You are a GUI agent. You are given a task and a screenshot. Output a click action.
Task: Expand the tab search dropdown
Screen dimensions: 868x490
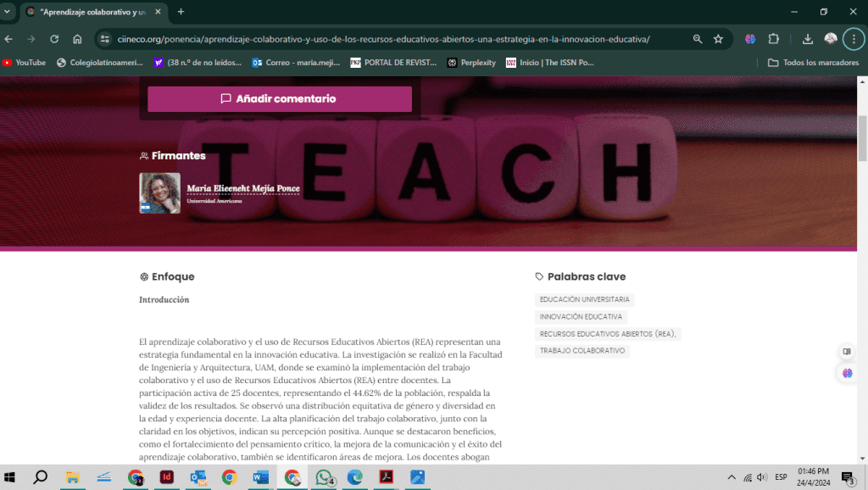point(7,12)
